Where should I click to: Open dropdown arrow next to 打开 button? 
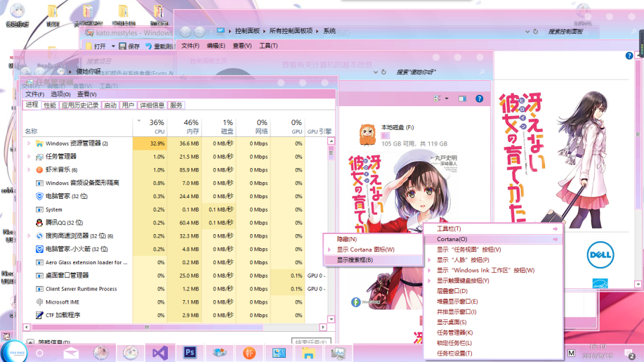[x=113, y=46]
